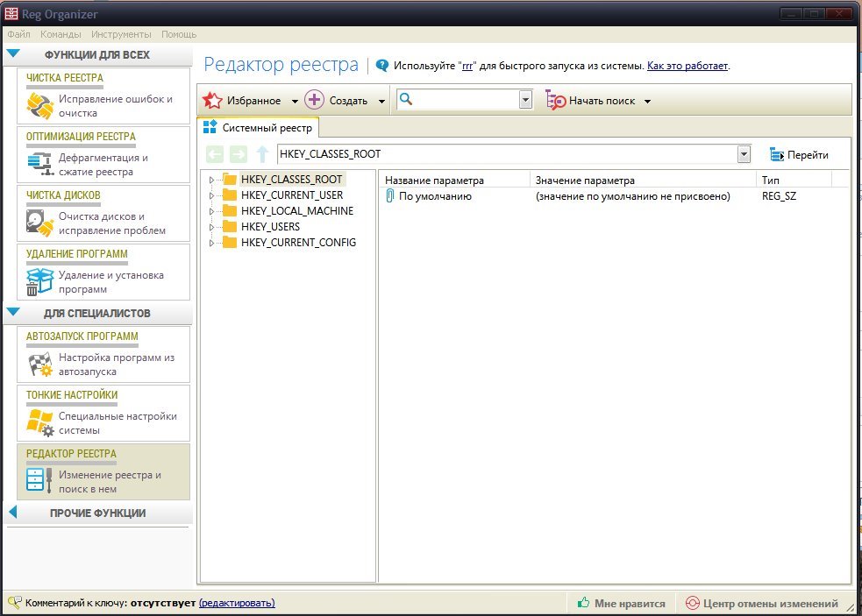
Task: Open the Команды menu
Action: click(61, 34)
